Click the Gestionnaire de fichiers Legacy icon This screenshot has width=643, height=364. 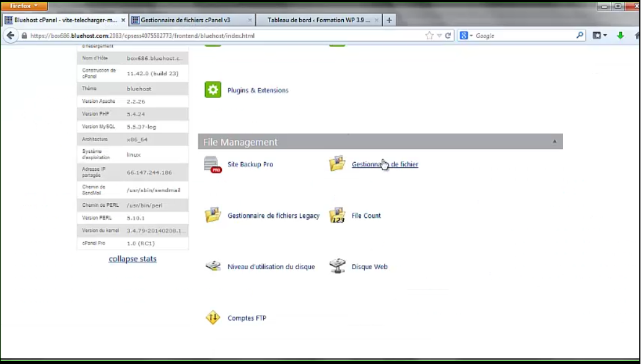click(x=213, y=215)
